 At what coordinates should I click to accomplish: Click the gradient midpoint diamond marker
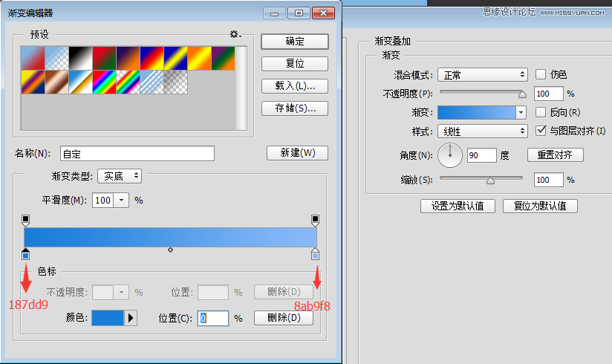pos(170,250)
